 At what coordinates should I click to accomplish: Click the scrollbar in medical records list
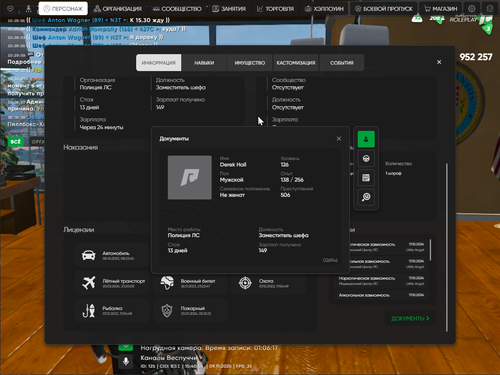pos(430,249)
